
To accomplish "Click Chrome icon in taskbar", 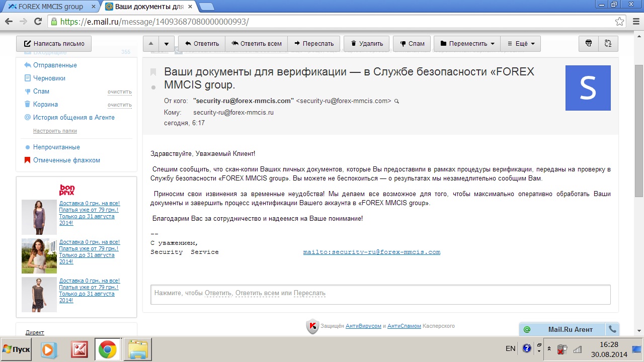I will [x=108, y=349].
